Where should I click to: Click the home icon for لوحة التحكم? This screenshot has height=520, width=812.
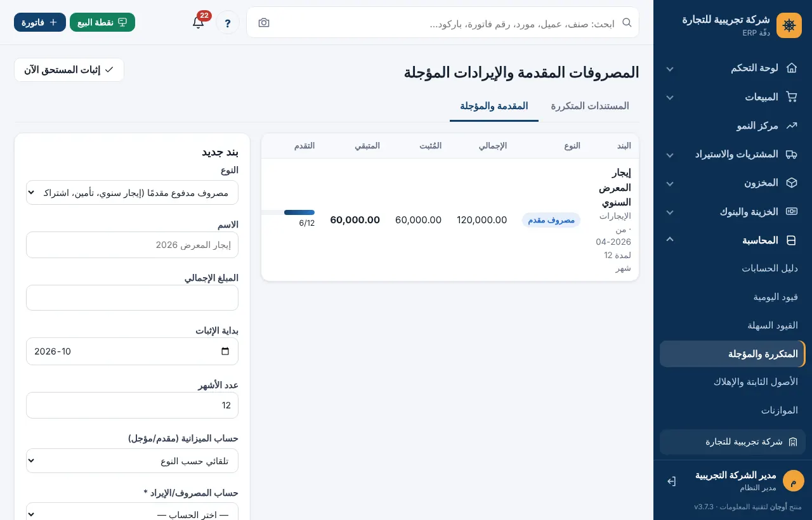click(792, 68)
